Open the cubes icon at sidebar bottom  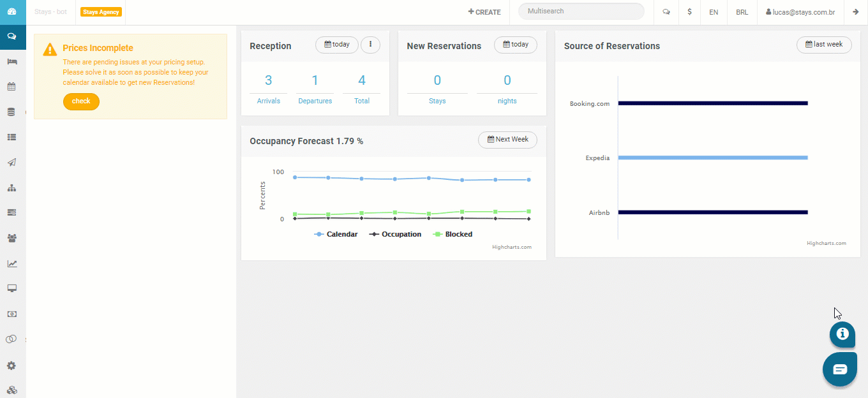[x=11, y=390]
